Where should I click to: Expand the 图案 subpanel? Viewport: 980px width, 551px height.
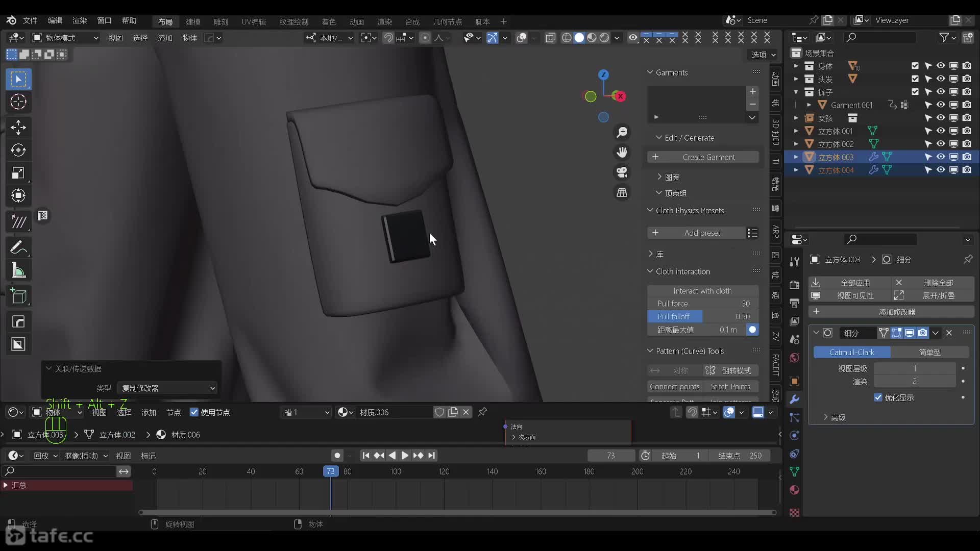pyautogui.click(x=659, y=177)
